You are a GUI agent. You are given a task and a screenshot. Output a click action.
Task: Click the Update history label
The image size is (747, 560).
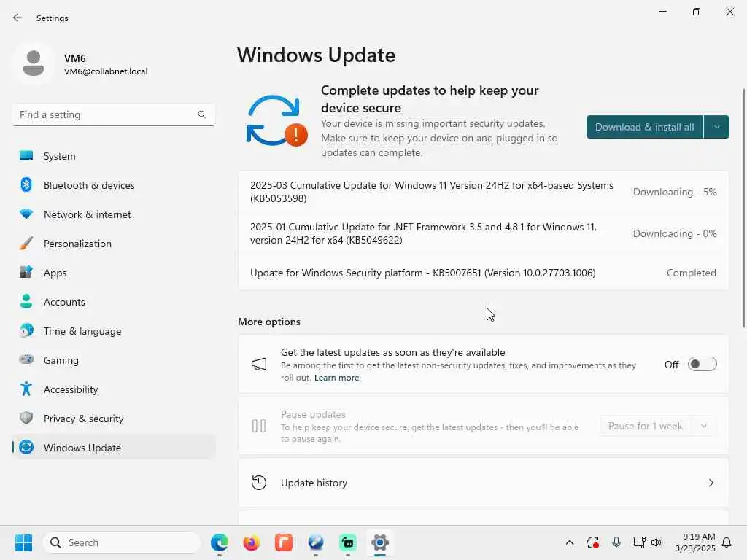point(314,483)
